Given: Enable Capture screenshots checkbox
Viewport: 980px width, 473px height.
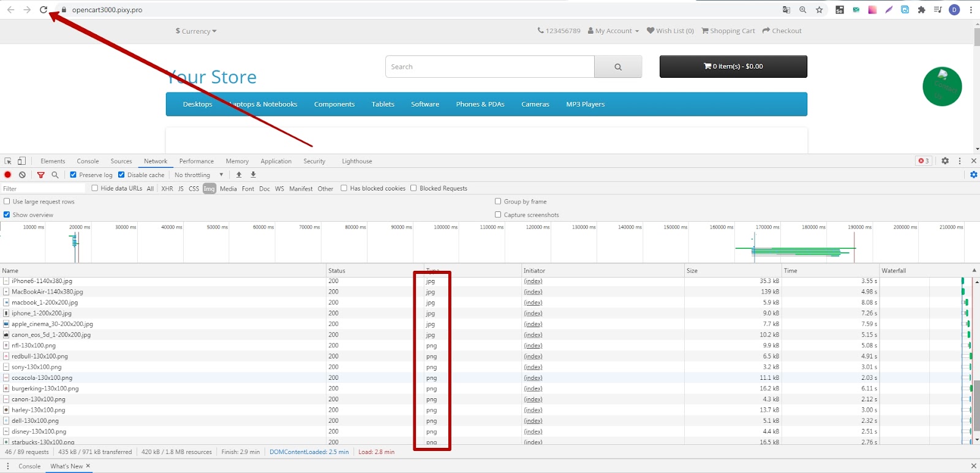Looking at the screenshot, I should tap(498, 214).
